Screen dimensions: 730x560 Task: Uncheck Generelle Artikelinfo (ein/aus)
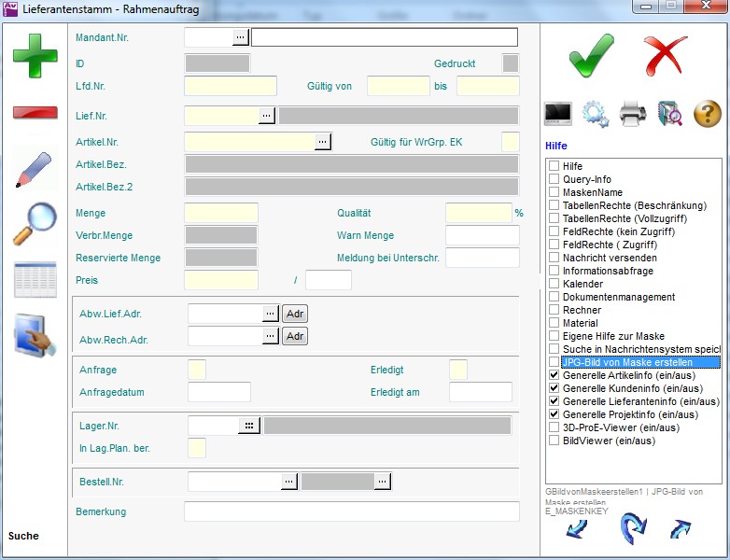555,375
